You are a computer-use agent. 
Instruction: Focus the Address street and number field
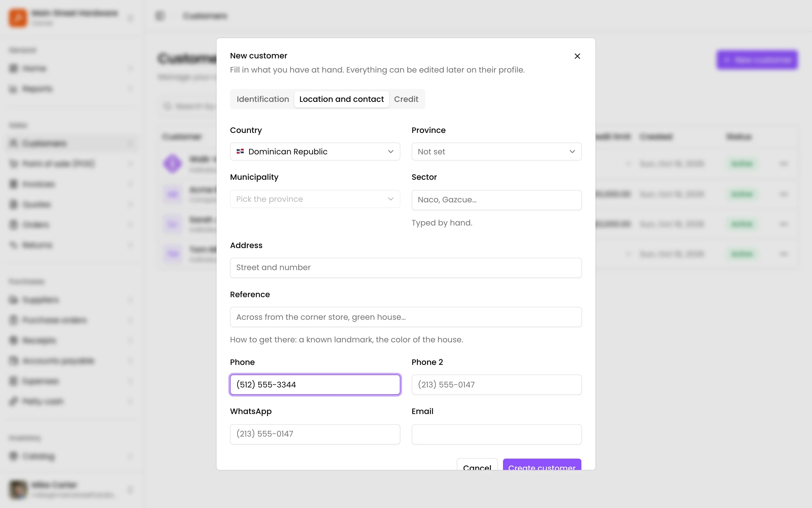(406, 268)
